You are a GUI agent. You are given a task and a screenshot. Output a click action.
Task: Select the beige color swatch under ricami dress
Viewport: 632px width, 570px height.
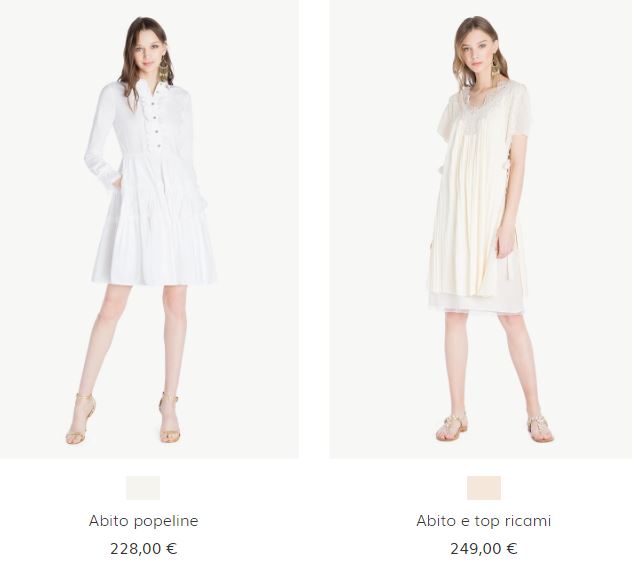tap(484, 488)
